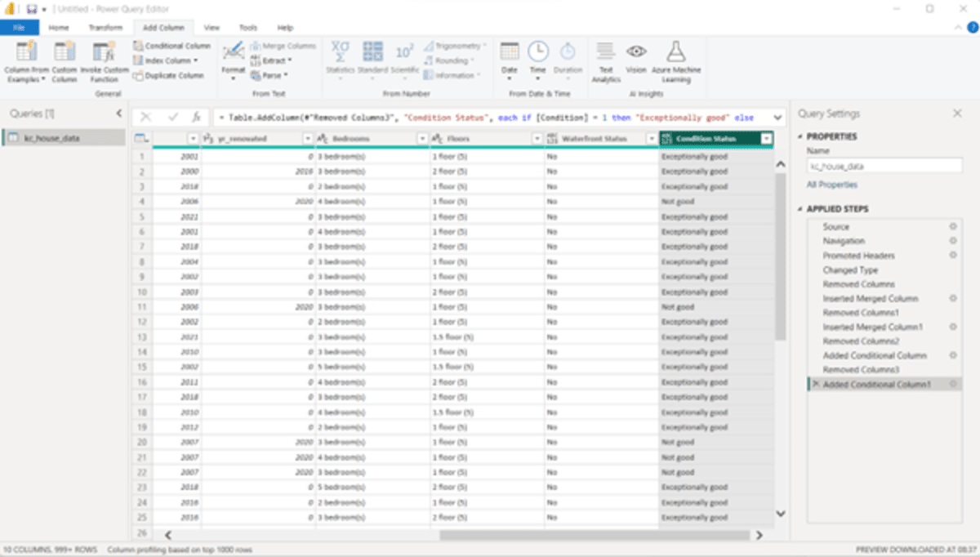Click the Standard calculations icon
980x557 pixels.
coord(372,52)
